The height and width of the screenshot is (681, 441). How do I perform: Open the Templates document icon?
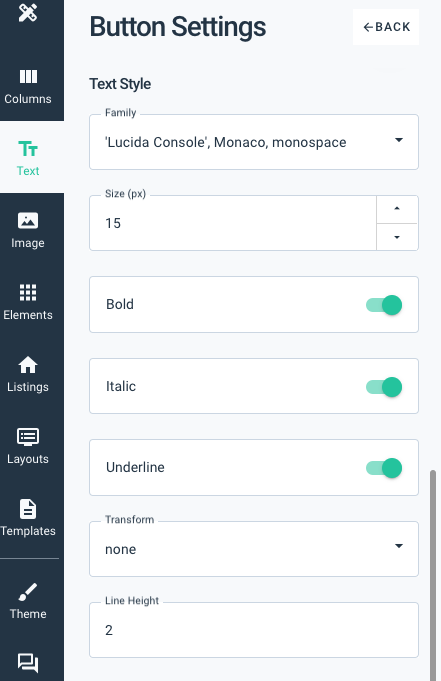(28, 509)
